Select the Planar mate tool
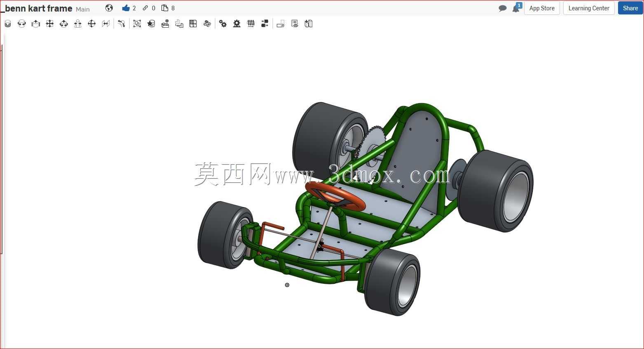 50,24
